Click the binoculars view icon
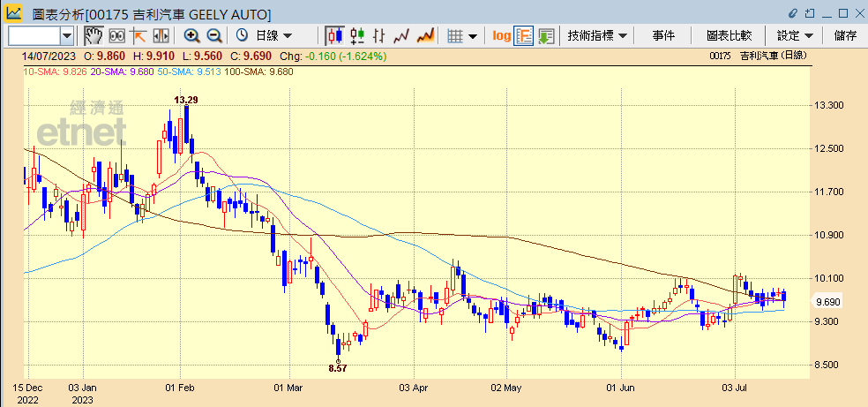This screenshot has height=407, width=868. pyautogui.click(x=116, y=35)
